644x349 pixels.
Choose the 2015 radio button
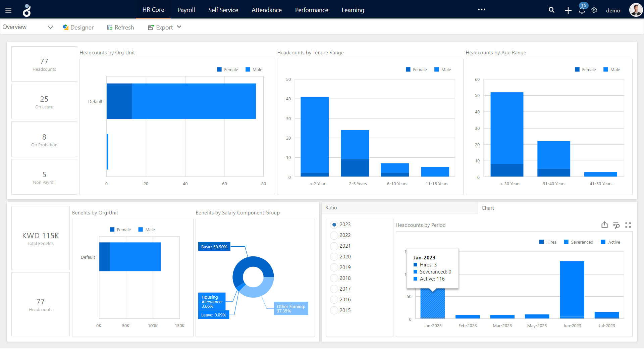(334, 310)
